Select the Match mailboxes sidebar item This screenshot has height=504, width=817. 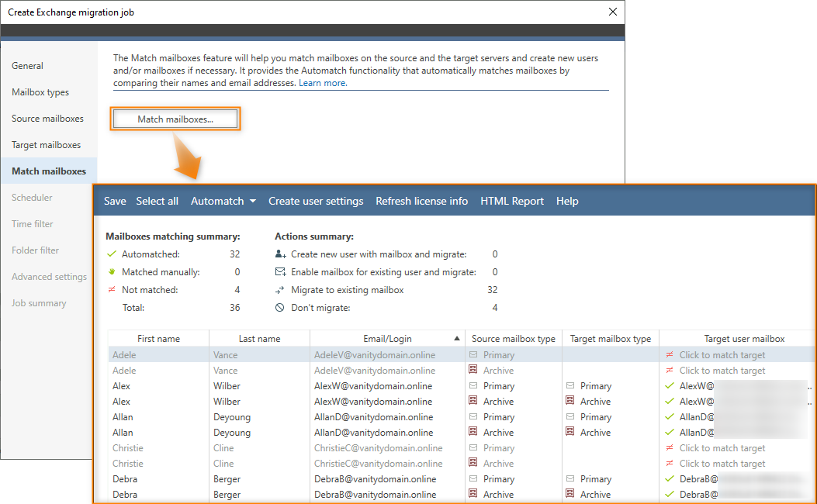coord(49,171)
